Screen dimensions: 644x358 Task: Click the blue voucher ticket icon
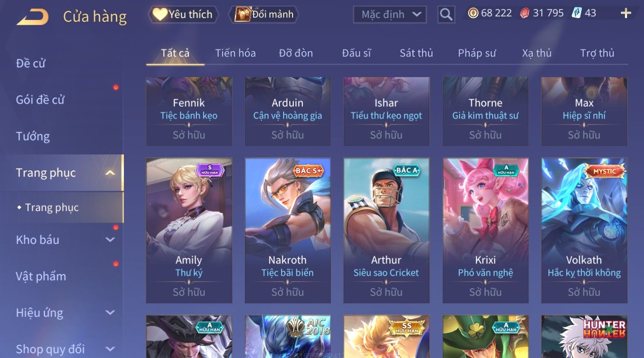point(577,13)
